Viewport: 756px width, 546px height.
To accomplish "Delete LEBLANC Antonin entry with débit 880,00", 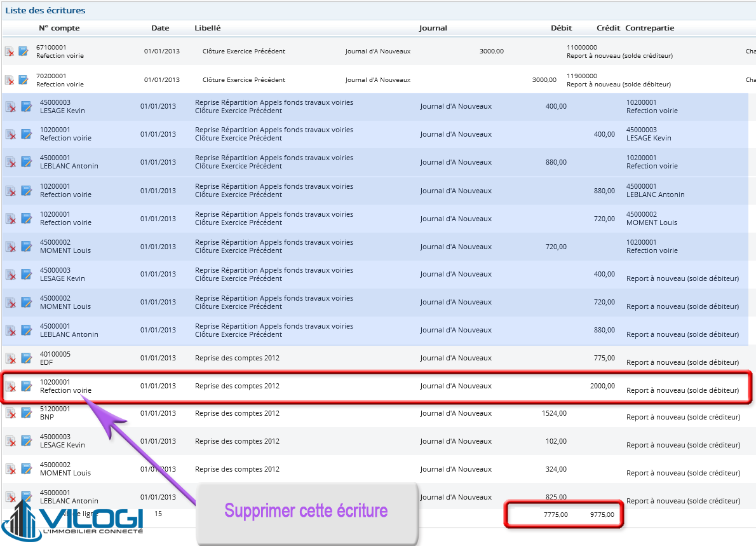I will point(11,162).
